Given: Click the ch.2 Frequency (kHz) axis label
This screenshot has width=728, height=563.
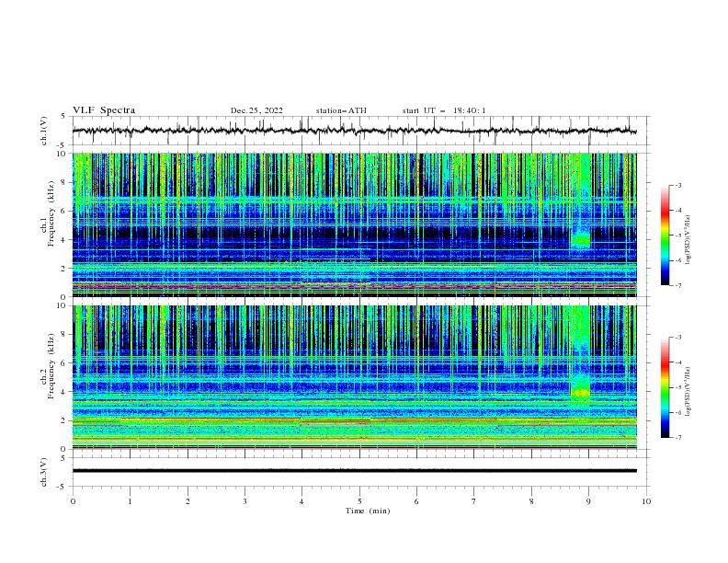Looking at the screenshot, I should [x=48, y=366].
